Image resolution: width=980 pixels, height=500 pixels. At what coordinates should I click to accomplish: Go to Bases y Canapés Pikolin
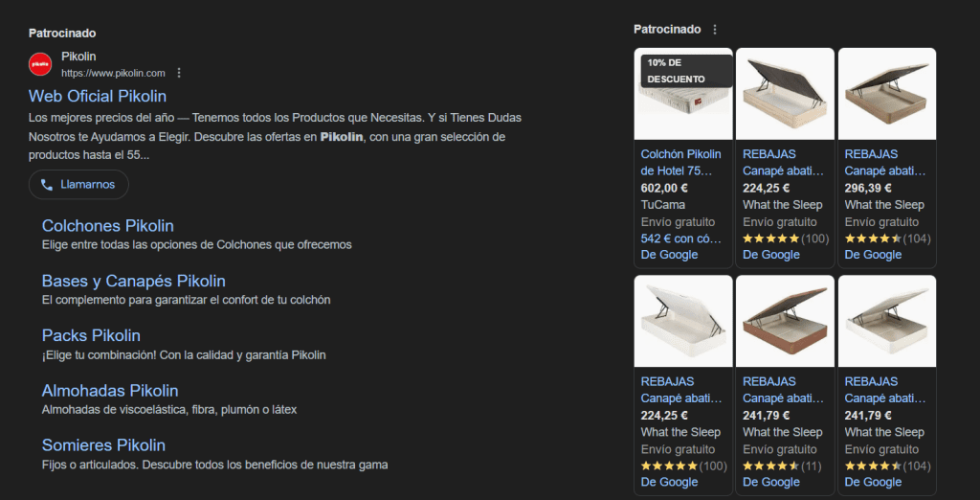134,281
